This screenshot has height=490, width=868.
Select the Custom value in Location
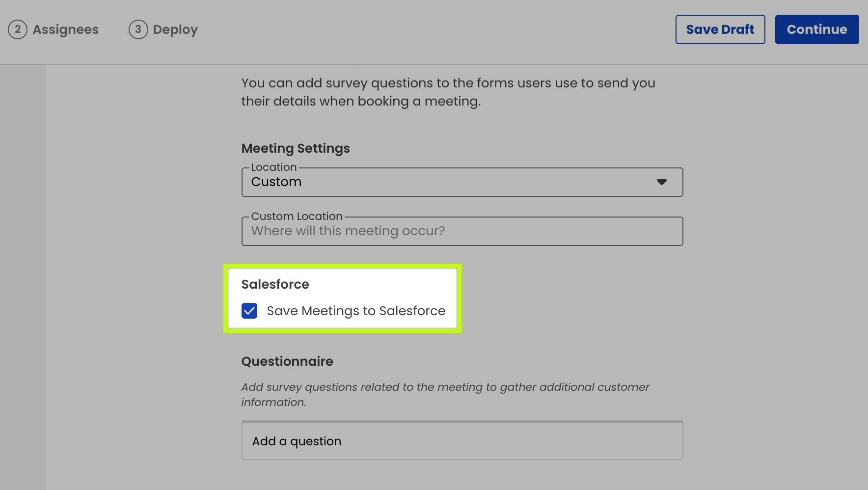point(276,182)
